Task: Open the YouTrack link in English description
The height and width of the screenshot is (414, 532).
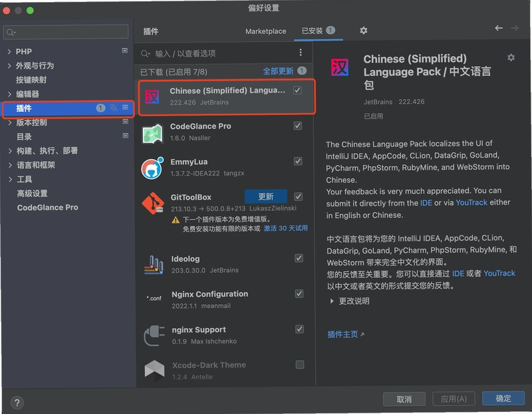Action: pos(471,202)
